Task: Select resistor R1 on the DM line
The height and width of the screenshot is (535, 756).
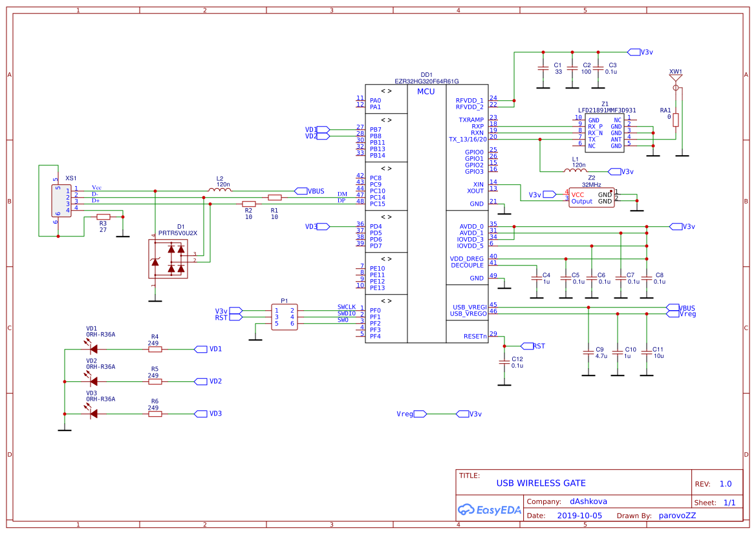Action: [275, 198]
